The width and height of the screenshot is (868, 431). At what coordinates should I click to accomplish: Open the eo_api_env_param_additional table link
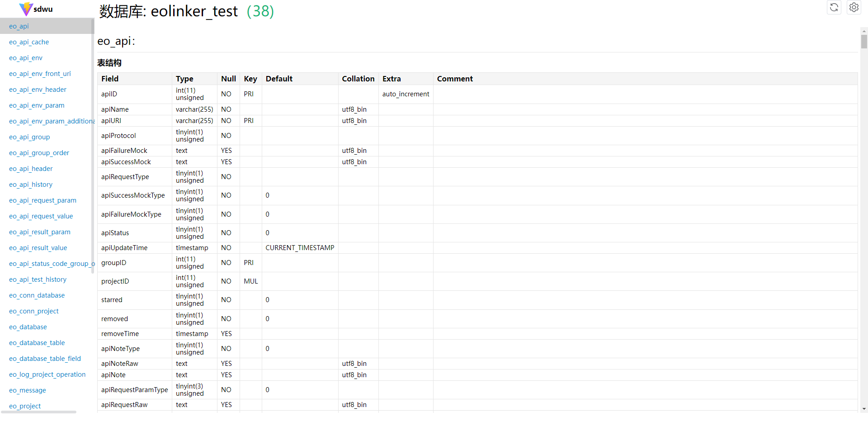click(x=52, y=121)
